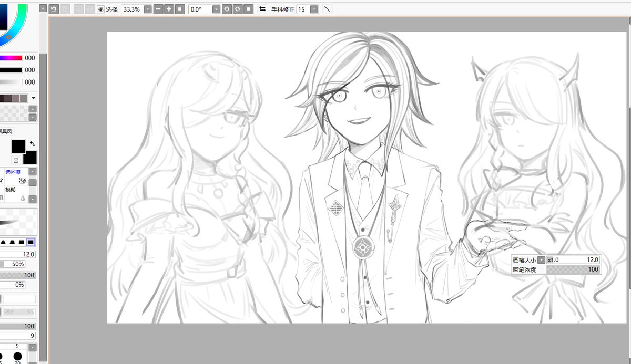
Task: Flip the canvas horizontally
Action: (262, 9)
